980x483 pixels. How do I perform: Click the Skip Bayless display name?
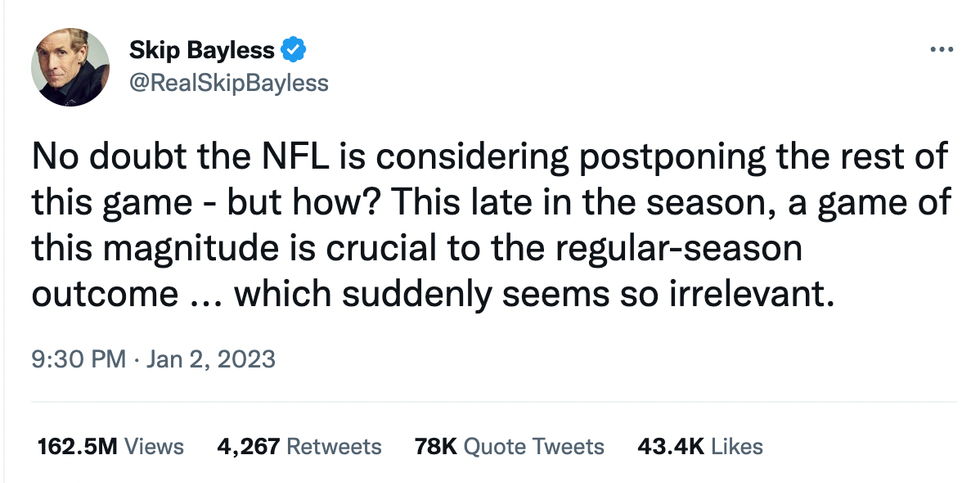(201, 49)
